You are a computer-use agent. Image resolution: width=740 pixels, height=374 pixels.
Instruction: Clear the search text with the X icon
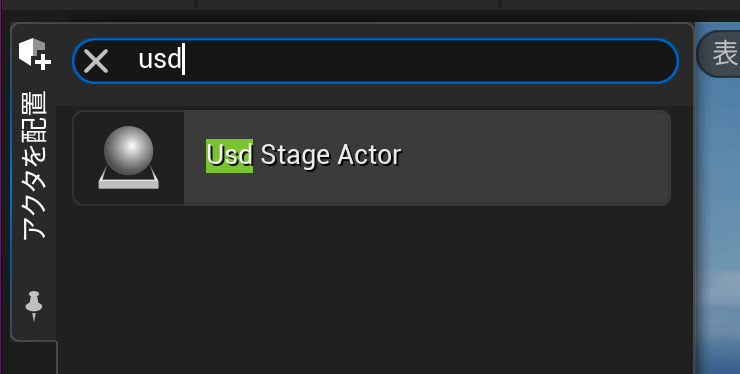pos(96,61)
